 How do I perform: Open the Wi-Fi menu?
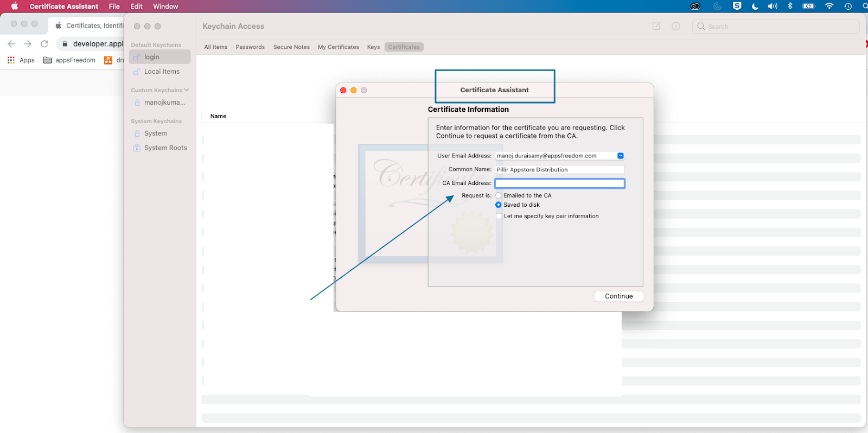tap(829, 6)
